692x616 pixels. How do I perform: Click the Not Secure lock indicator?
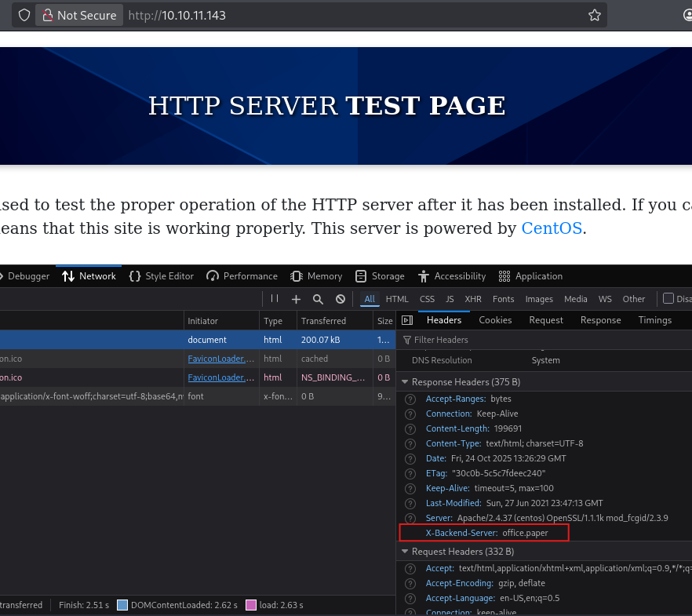79,15
